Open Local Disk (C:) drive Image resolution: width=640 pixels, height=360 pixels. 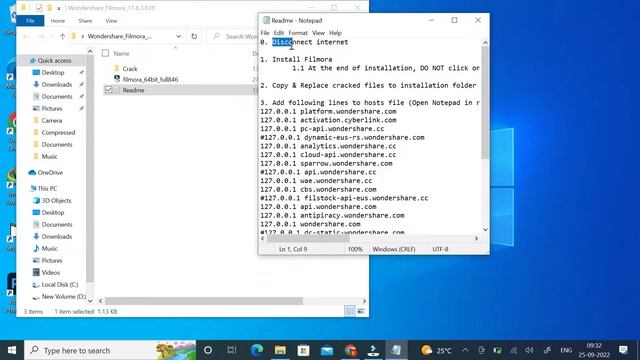click(x=60, y=284)
